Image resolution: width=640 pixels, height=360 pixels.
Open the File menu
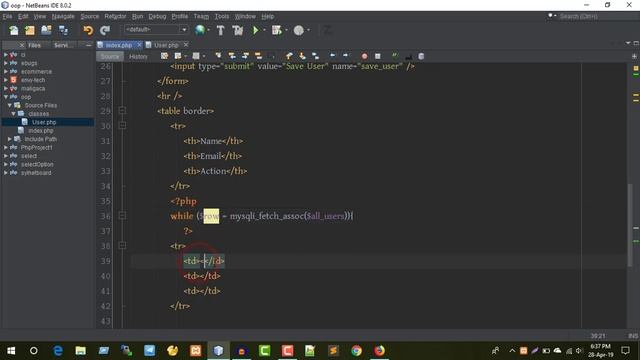click(7, 16)
